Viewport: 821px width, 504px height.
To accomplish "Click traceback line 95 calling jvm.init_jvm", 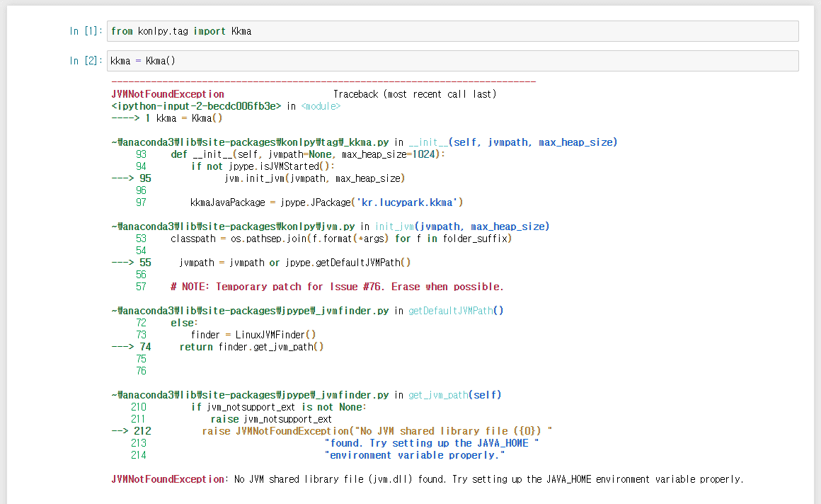I will coord(315,178).
